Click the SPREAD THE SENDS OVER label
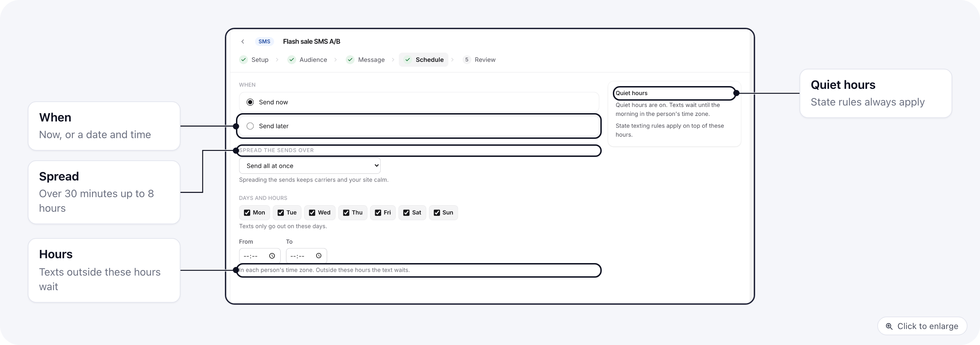The height and width of the screenshot is (345, 980). [277, 150]
